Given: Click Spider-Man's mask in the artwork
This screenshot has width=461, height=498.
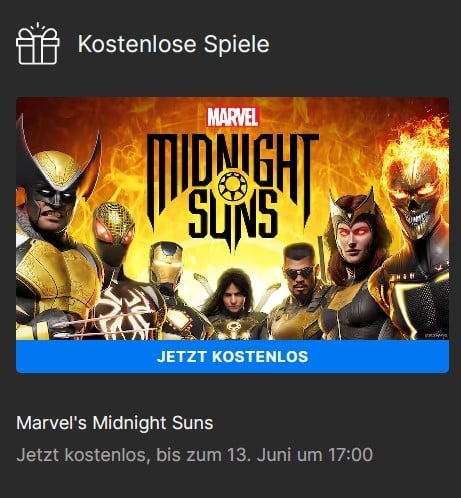Looking at the screenshot, I should point(113,227).
